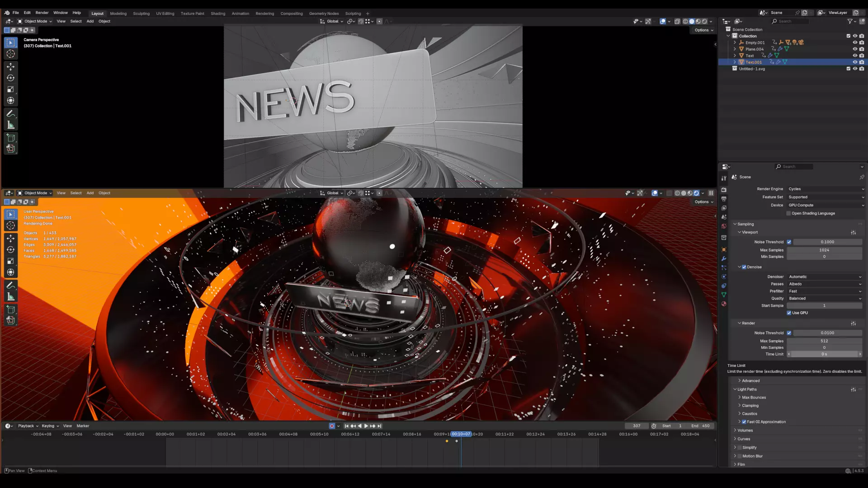Enable Open Shading Language checkbox
This screenshot has width=868, height=488.
[x=789, y=213]
